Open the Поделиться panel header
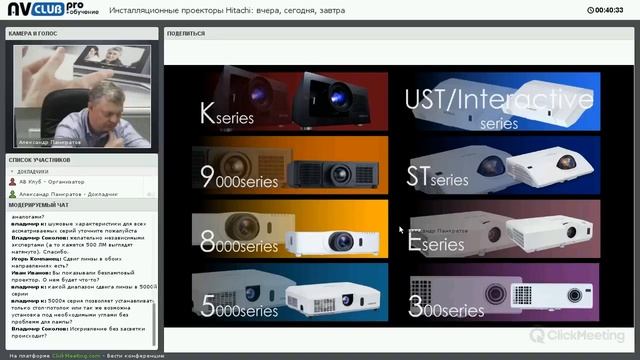This screenshot has height=360, width=640. (399, 33)
